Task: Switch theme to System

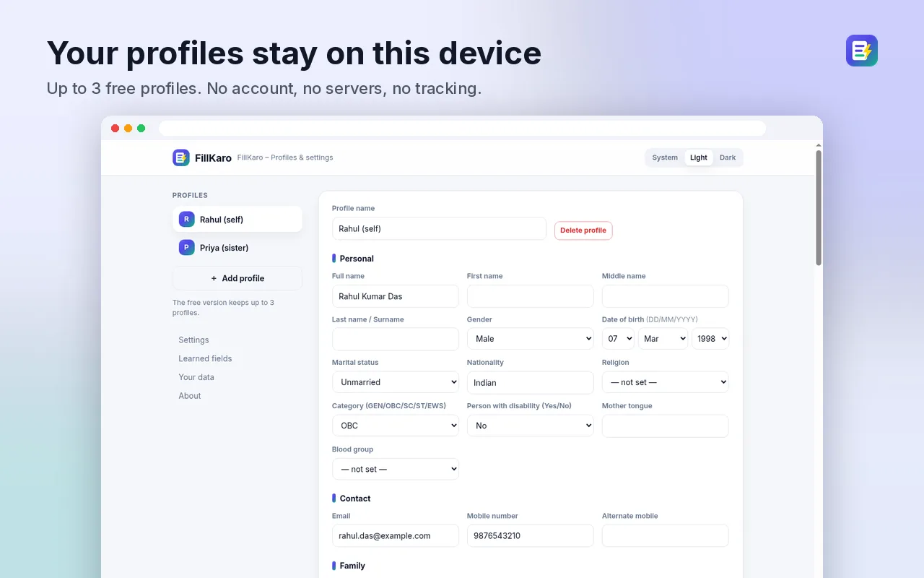Action: (665, 158)
